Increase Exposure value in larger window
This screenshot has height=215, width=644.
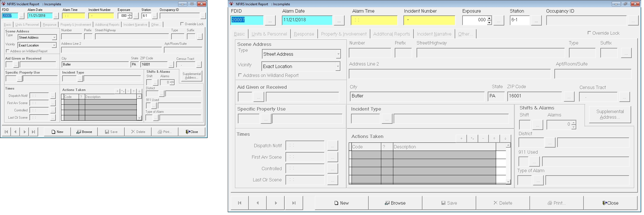489,18
